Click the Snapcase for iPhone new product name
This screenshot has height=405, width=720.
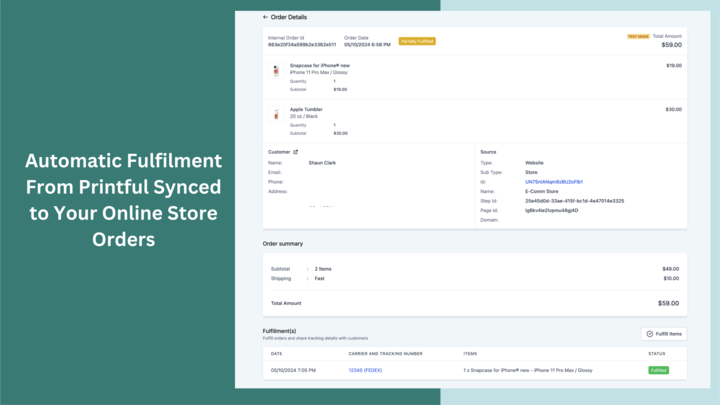click(320, 66)
